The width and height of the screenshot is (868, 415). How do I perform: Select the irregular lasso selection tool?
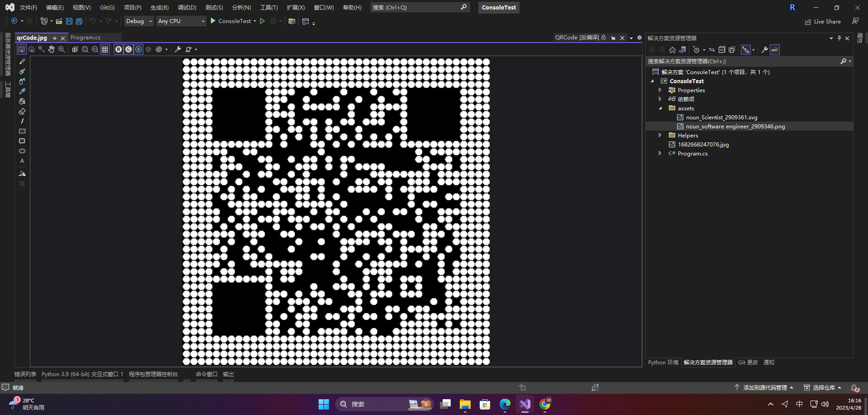32,49
